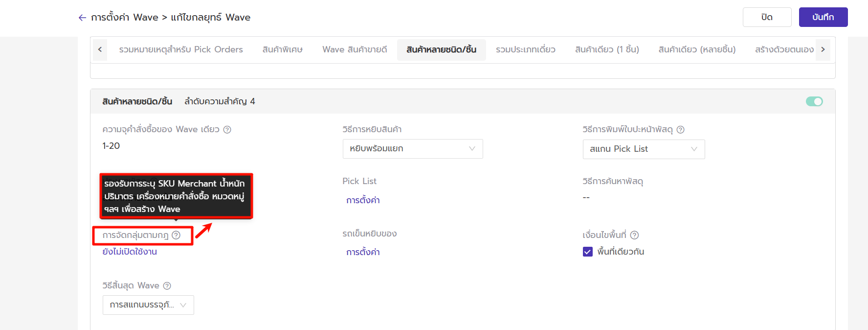This screenshot has width=868, height=330.
Task: Click the ยังไม่เปิดใช้งาน link
Action: pyautogui.click(x=130, y=252)
